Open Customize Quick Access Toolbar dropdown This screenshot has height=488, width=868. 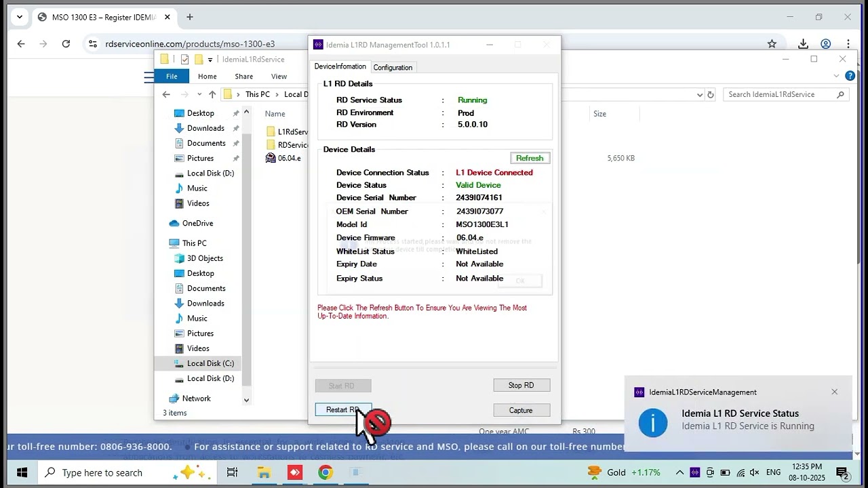210,60
